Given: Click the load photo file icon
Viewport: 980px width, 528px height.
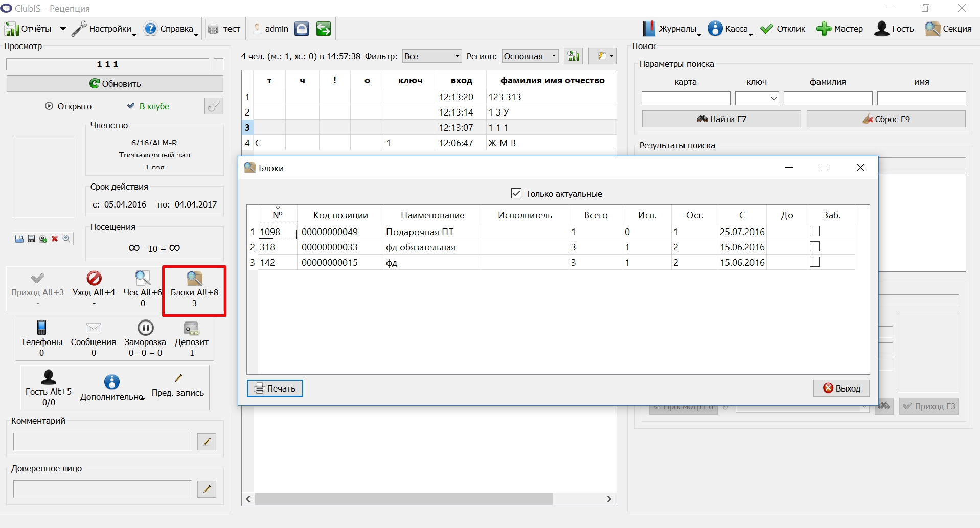Looking at the screenshot, I should (19, 239).
